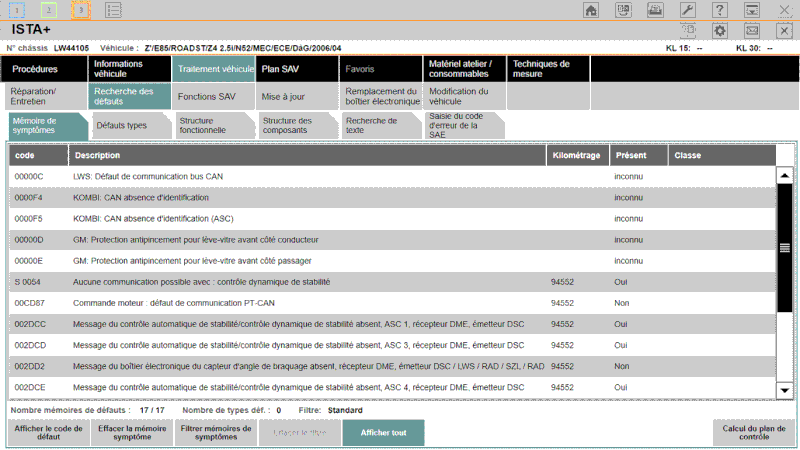The image size is (800, 450).
Task: Open the toolbar icon right of Home
Action: pos(623,10)
